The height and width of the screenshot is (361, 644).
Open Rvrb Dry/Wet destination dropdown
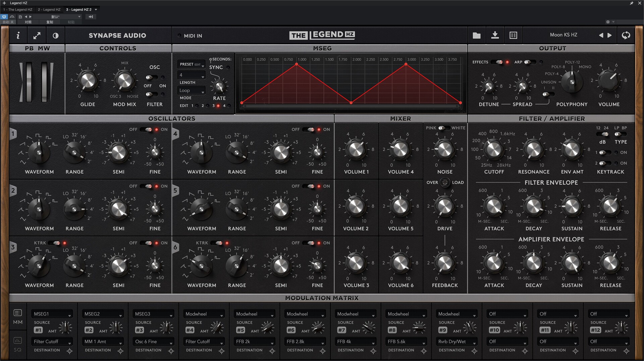[x=457, y=342]
